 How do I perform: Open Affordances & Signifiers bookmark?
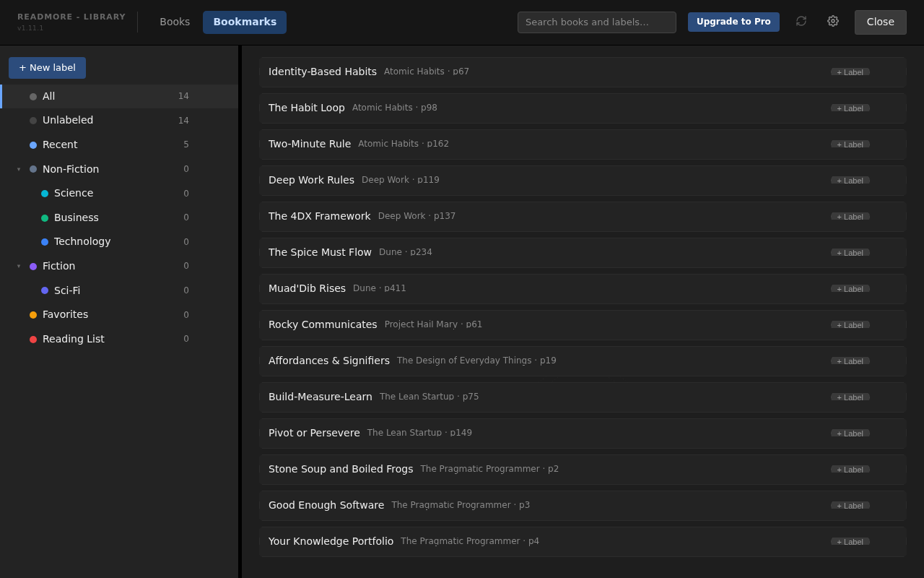tap(583, 361)
